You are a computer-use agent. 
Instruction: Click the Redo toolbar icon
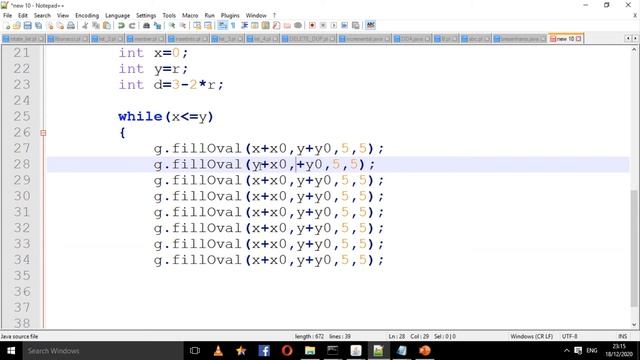(132, 25)
